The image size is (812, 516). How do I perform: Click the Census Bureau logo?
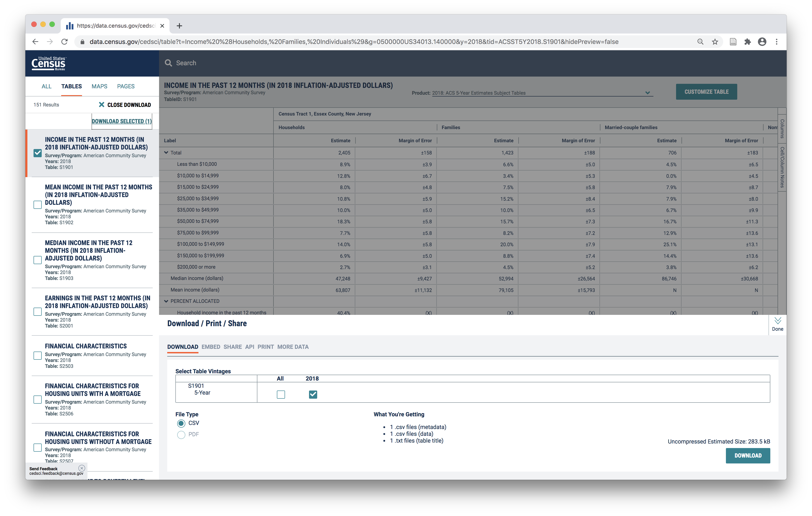pos(48,63)
